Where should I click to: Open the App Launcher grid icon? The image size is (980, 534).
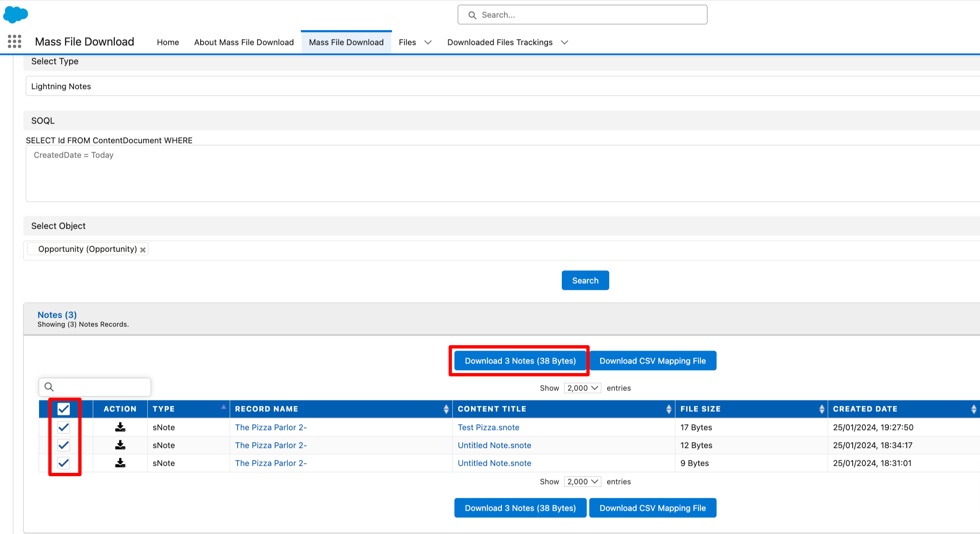15,42
